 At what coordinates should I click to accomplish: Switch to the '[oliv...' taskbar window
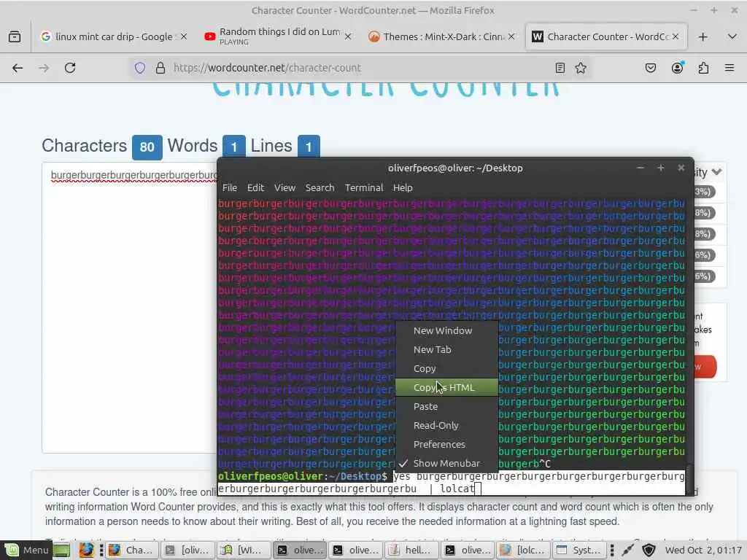[x=187, y=551]
